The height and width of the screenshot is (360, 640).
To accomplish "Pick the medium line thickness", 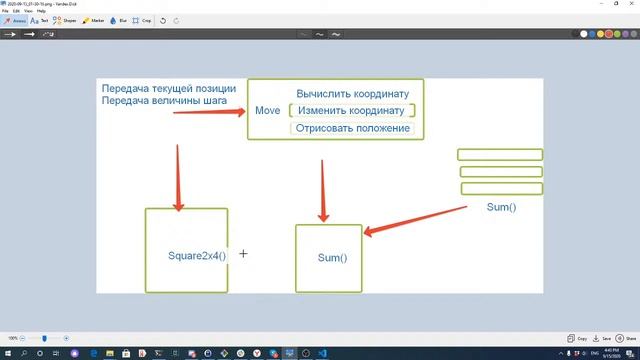I will (320, 34).
